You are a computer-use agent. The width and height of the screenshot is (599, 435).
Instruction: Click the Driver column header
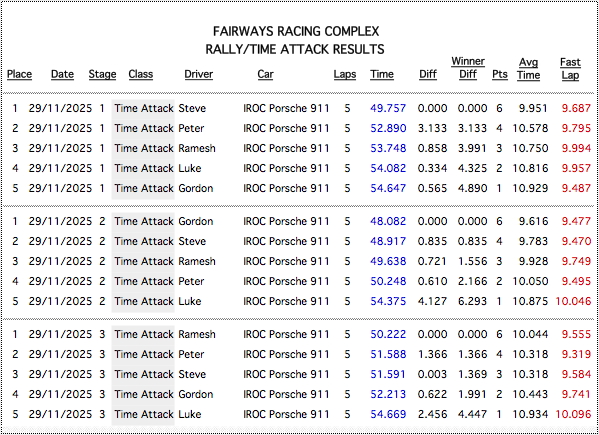199,74
